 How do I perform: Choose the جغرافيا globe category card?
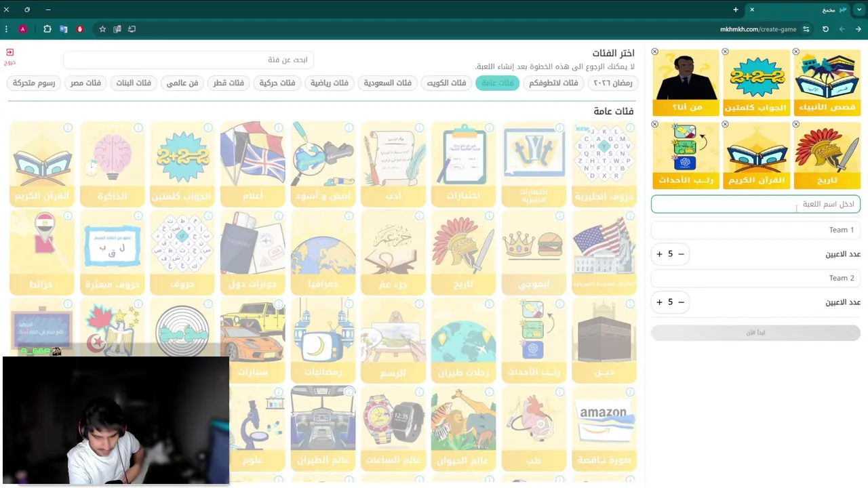[323, 253]
